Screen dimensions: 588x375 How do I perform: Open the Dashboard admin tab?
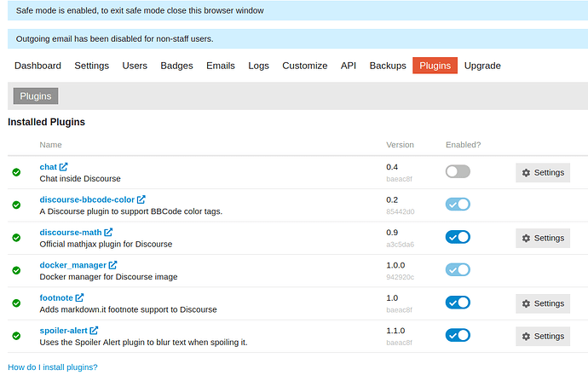(x=37, y=66)
